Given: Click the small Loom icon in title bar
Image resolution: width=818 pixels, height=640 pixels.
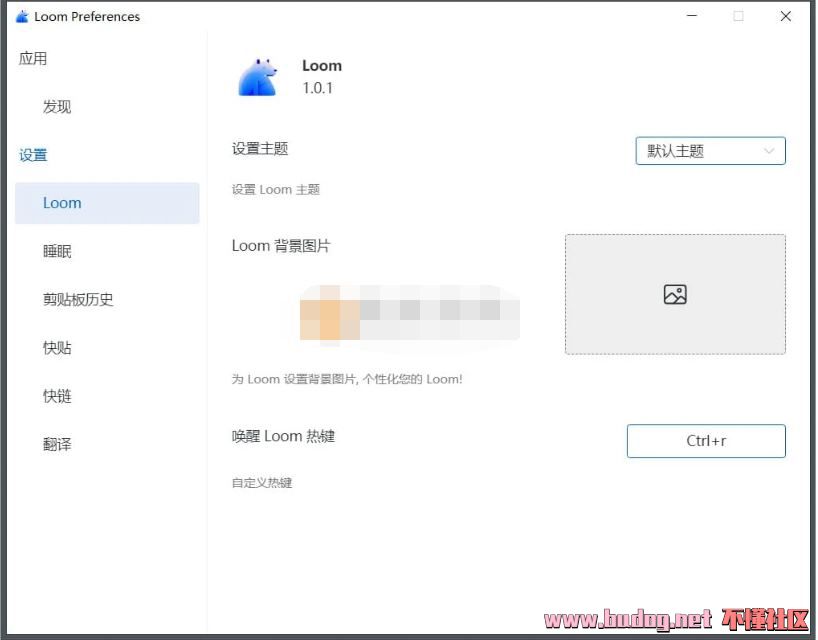Looking at the screenshot, I should click(22, 17).
